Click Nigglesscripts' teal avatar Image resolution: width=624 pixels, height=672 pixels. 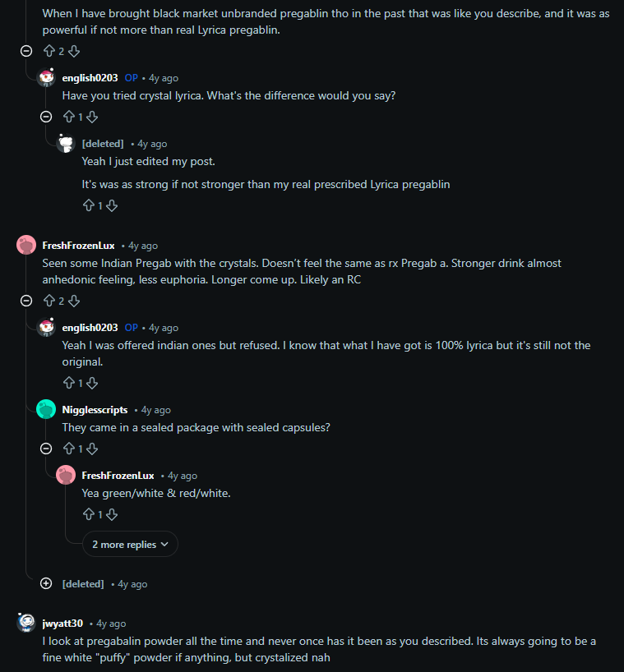[46, 409]
